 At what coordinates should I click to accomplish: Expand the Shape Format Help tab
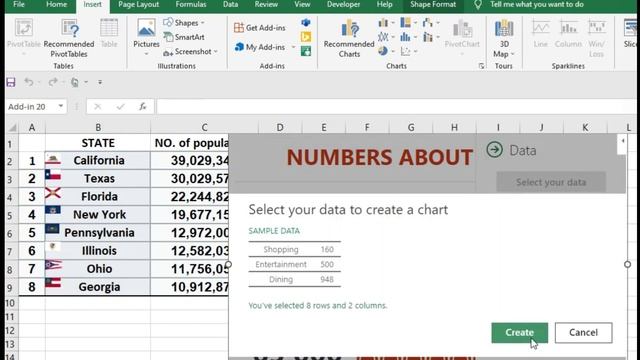click(384, 4)
